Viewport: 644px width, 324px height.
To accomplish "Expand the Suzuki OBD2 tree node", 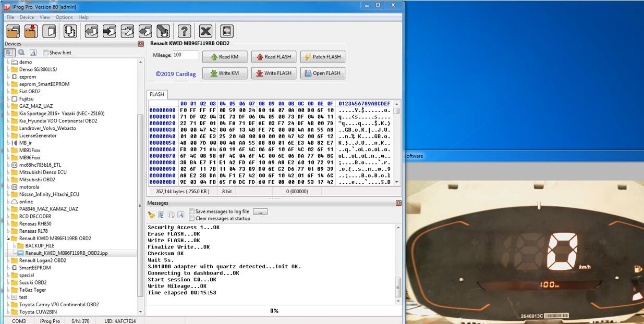I will coord(8,282).
